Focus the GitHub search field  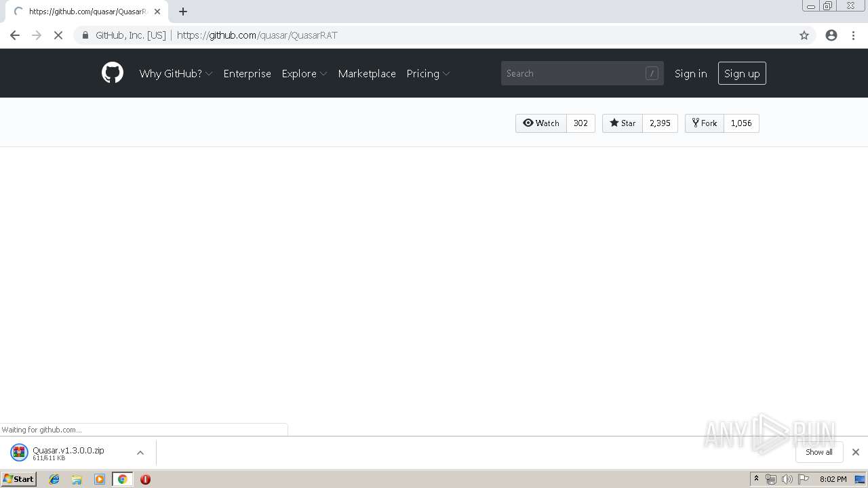click(582, 73)
